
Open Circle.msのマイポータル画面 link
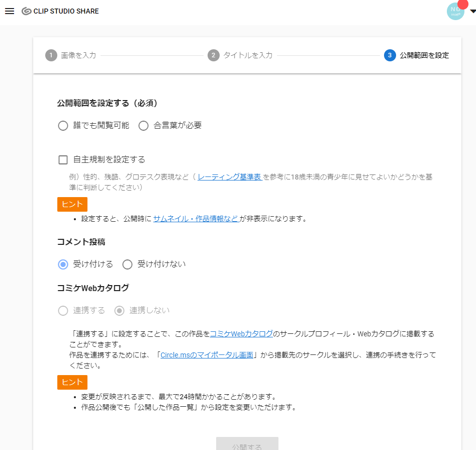[x=207, y=355]
